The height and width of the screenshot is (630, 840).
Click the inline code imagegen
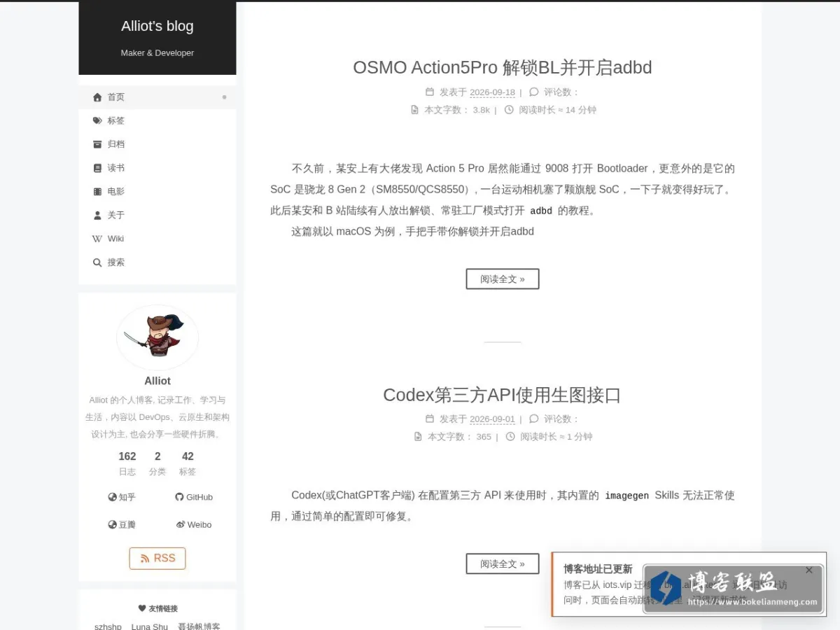click(626, 496)
